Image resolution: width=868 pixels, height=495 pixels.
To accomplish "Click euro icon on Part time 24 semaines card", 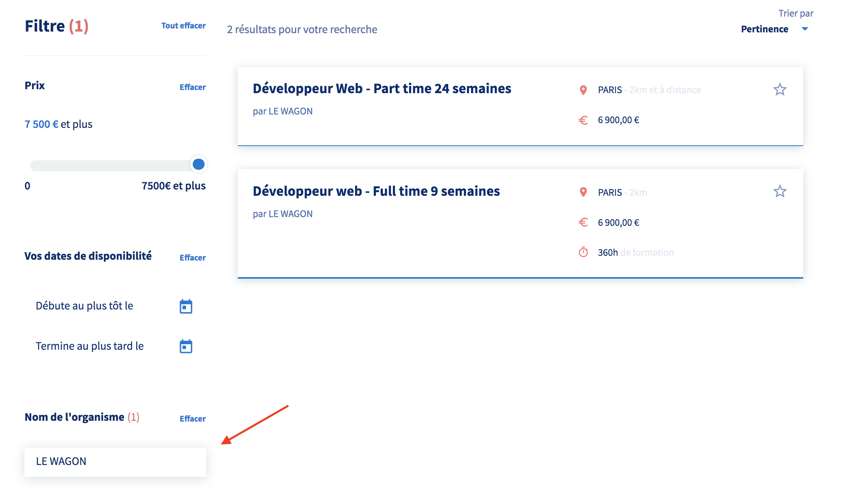I will (583, 120).
